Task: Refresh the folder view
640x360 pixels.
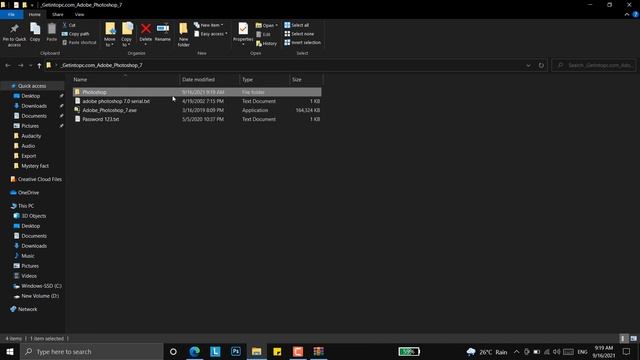Action: tap(541, 65)
